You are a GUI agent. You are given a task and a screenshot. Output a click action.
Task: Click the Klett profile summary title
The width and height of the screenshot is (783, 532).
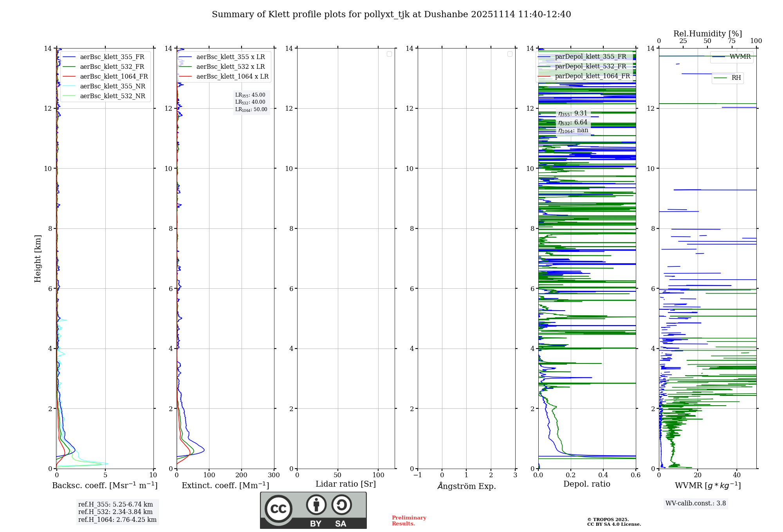pyautogui.click(x=391, y=14)
